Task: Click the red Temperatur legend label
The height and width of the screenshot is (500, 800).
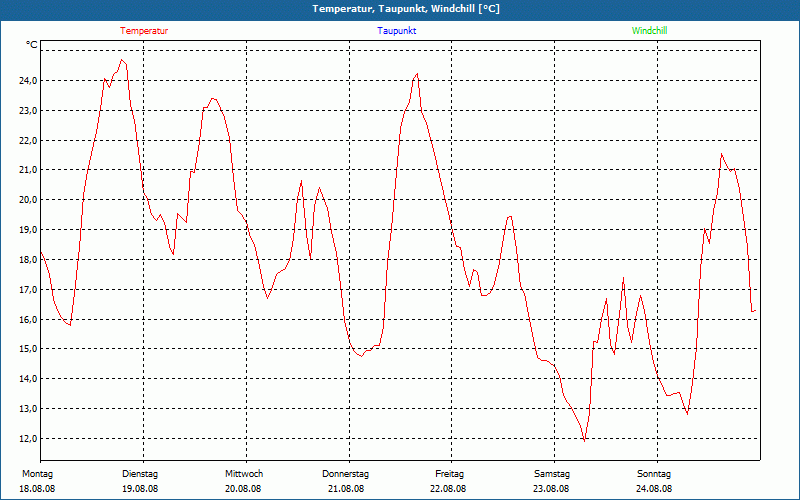Action: point(144,31)
